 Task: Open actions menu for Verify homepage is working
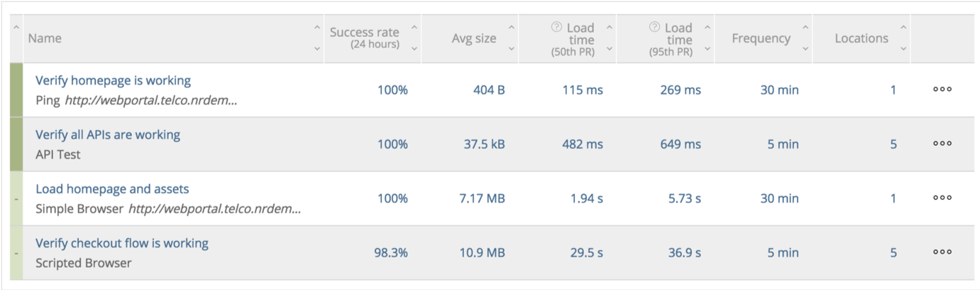coord(942,90)
